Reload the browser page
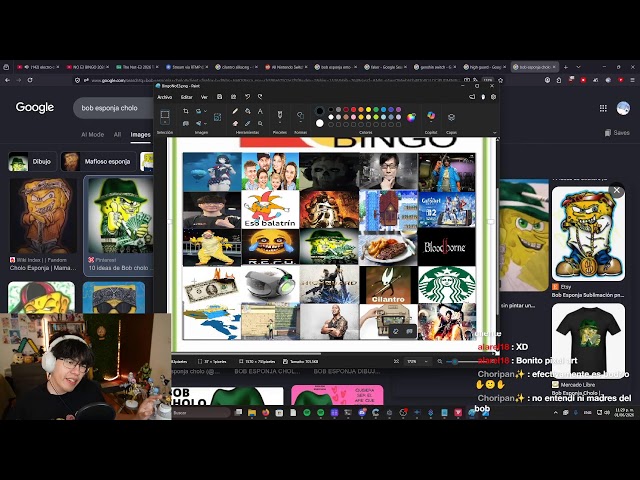 point(30,80)
